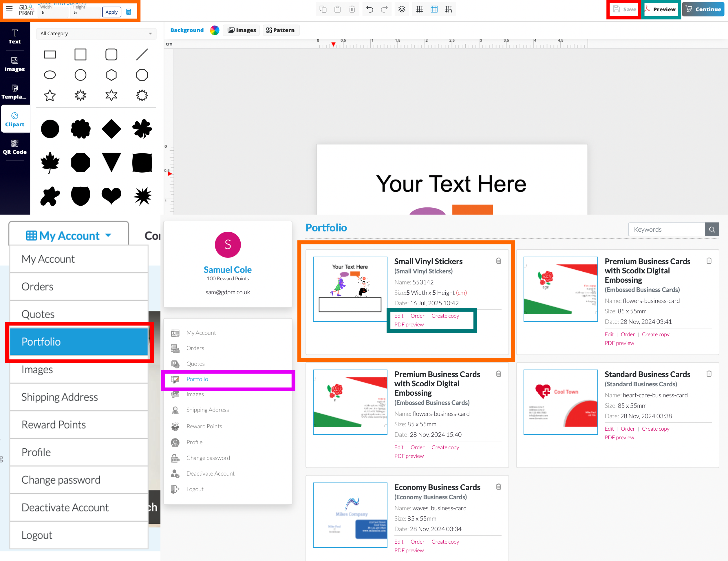728x561 pixels.
Task: Switch to the background Pattern tab
Action: [x=281, y=30]
